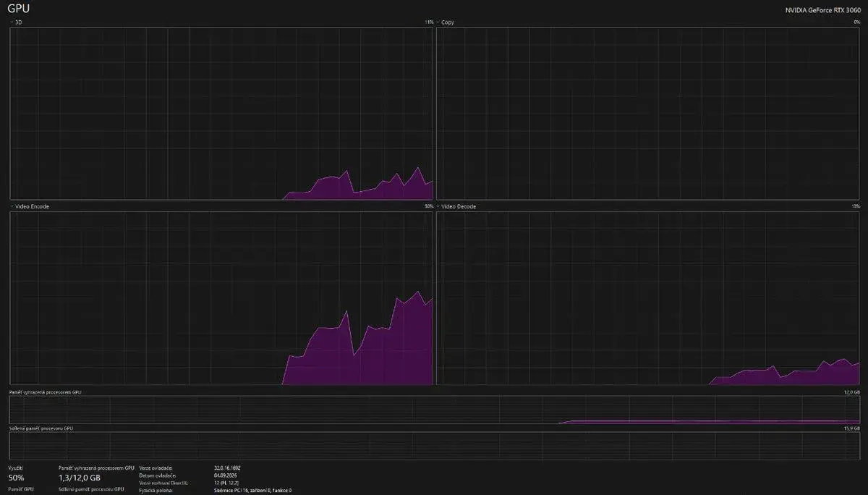The height and width of the screenshot is (495, 868).
Task: Open the Video Decode engine dropdown
Action: pyautogui.click(x=456, y=206)
